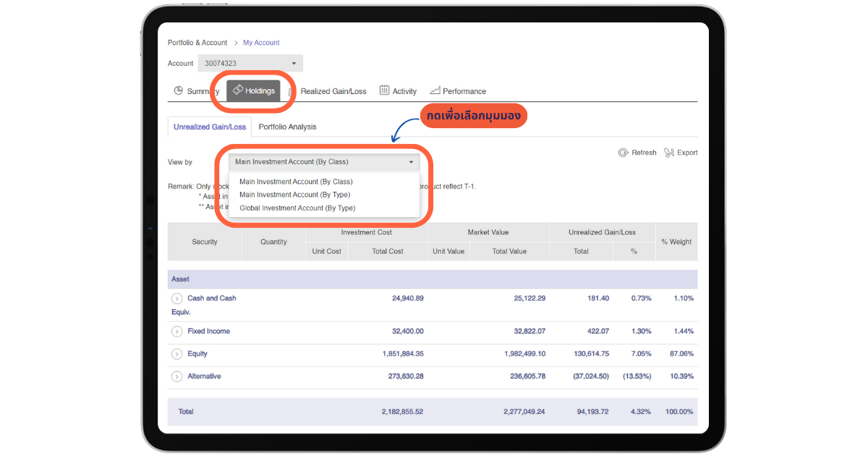Click the Export icon
The image size is (868, 456).
tap(669, 153)
